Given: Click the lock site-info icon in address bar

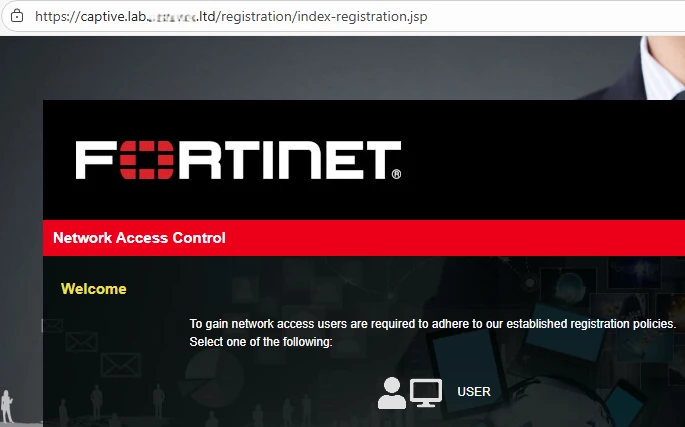Looking at the screenshot, I should (17, 16).
